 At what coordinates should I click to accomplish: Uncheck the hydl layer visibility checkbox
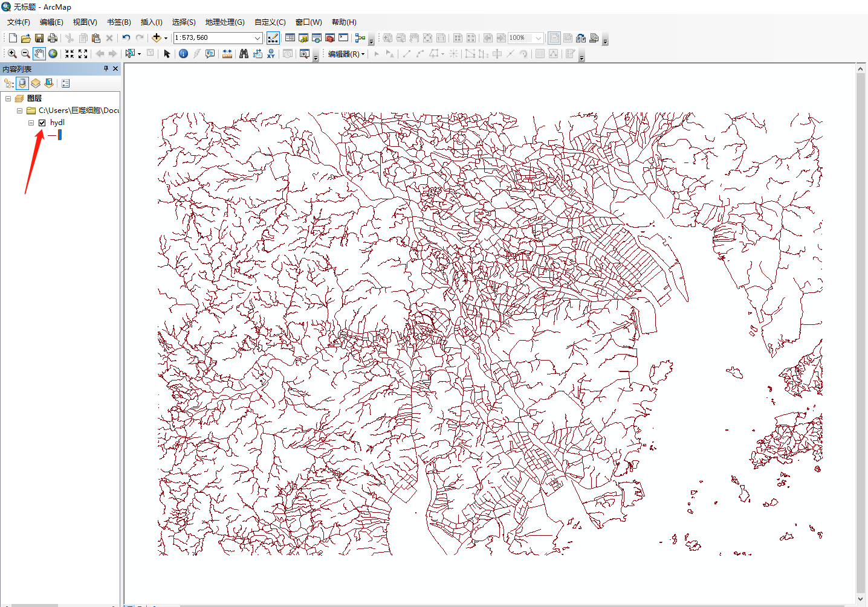coord(42,122)
